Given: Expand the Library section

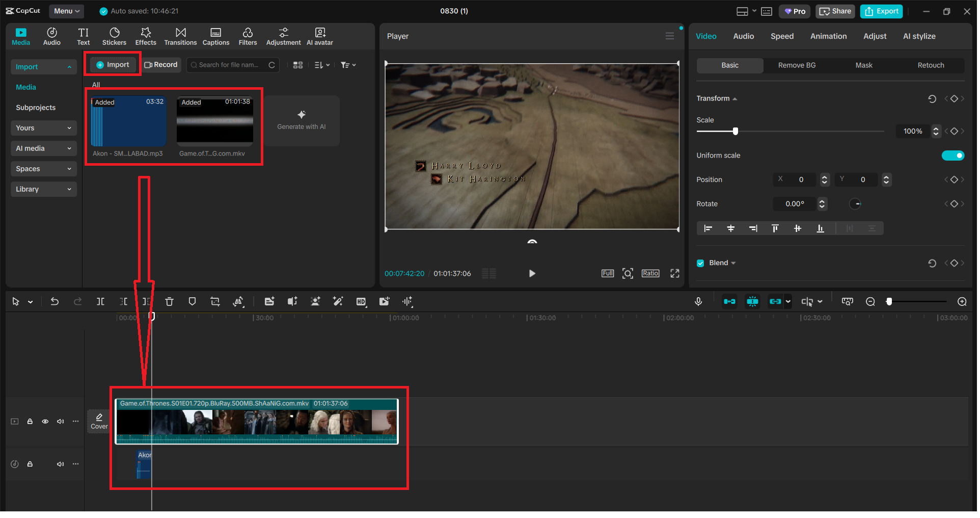Looking at the screenshot, I should tap(43, 189).
